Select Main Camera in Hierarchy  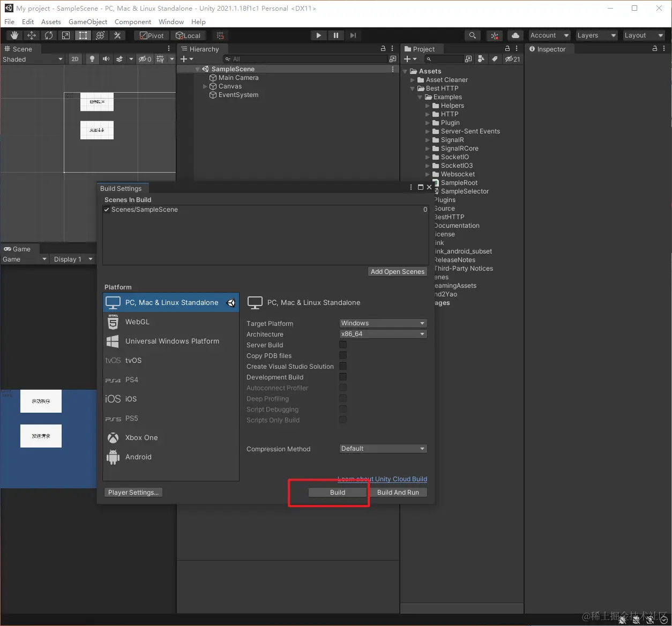(238, 78)
